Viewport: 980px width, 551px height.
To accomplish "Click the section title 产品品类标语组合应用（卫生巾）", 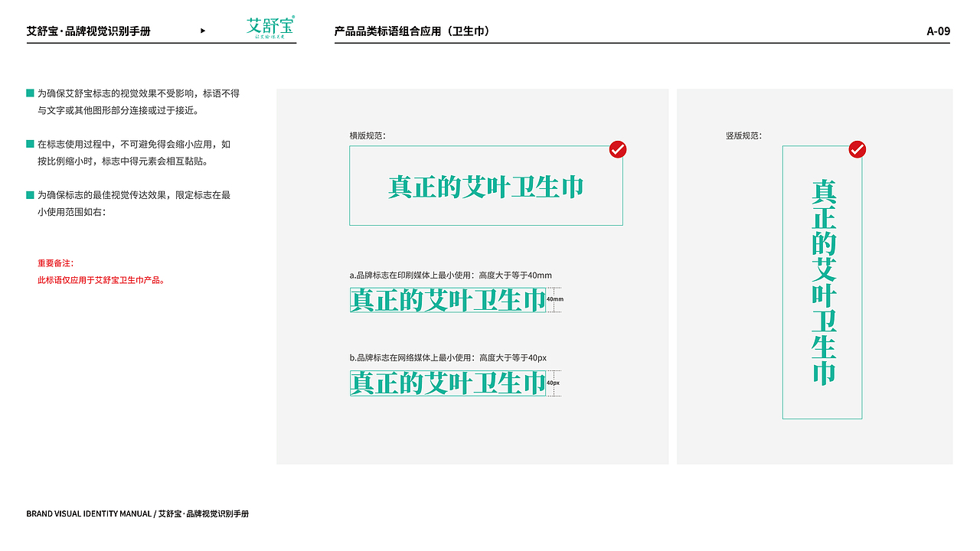I will 412,31.
